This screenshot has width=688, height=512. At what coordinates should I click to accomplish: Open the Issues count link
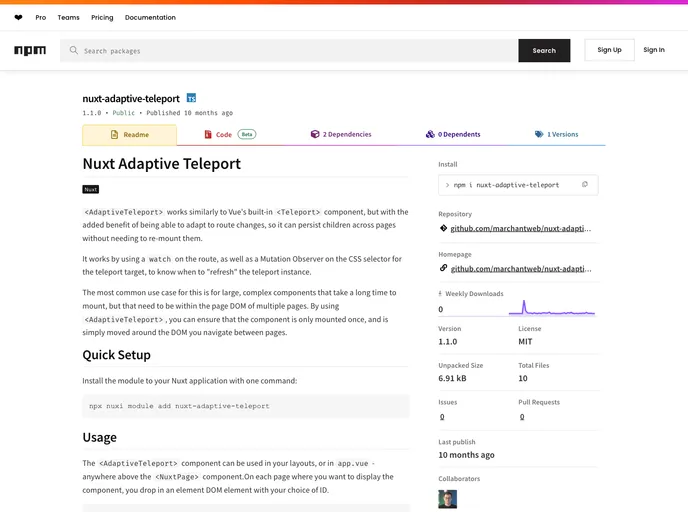[x=442, y=417]
